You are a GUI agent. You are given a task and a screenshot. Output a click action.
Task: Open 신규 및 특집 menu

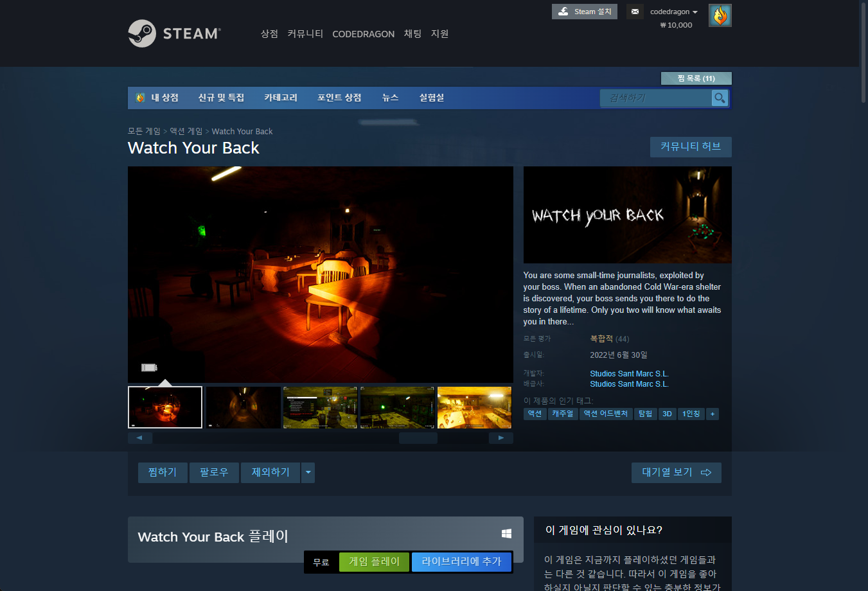tap(221, 98)
